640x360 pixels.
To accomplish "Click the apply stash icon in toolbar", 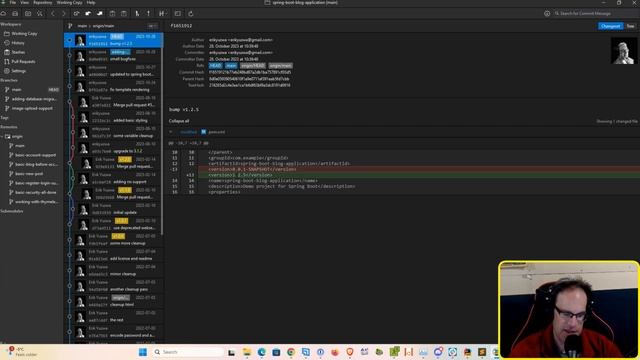I will [x=124, y=13].
